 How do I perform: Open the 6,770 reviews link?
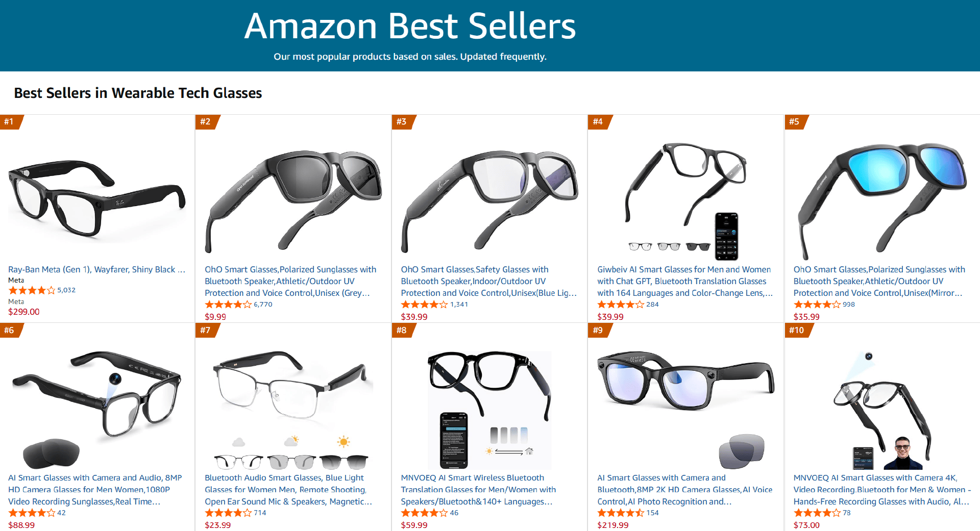[x=263, y=305]
